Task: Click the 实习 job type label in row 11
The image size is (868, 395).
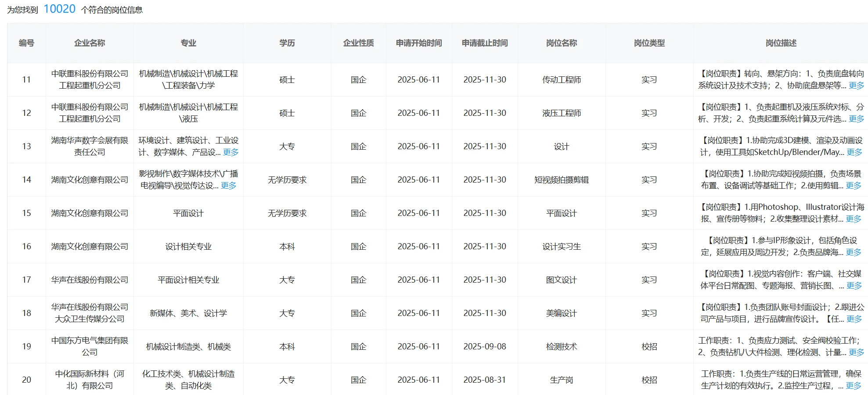Action: click(x=649, y=80)
